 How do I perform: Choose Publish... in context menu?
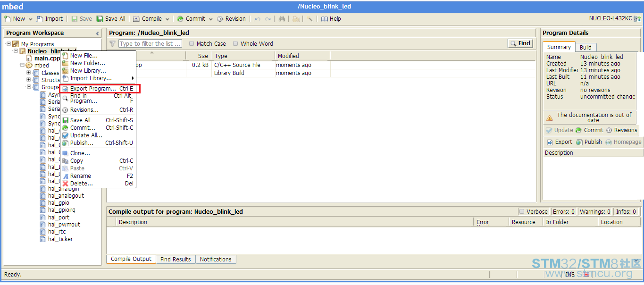coord(98,143)
